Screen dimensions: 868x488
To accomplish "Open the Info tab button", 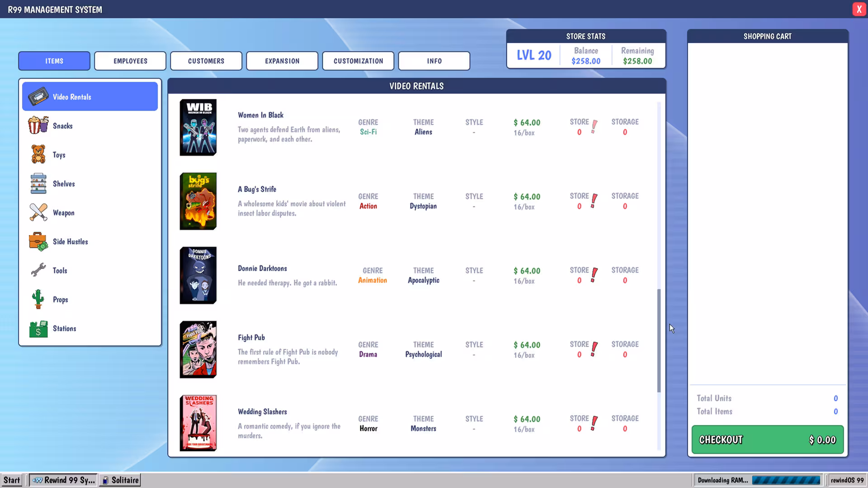I will click(434, 61).
